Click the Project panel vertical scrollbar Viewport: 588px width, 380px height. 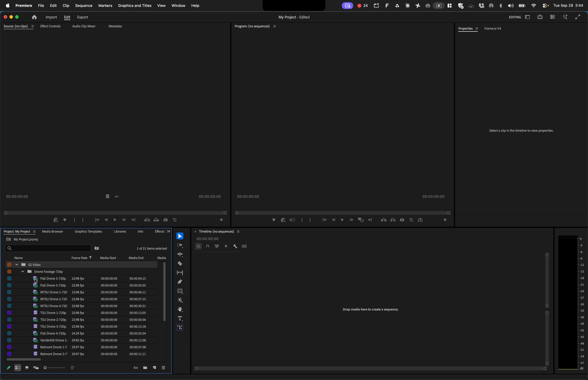click(164, 292)
